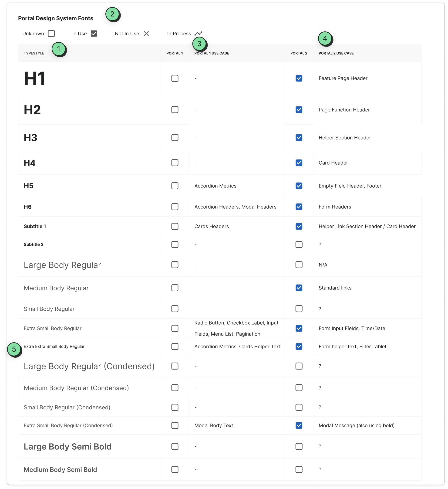Check Portal 1 box for H5
Viewport: 448px width, 489px height.
pyautogui.click(x=175, y=186)
